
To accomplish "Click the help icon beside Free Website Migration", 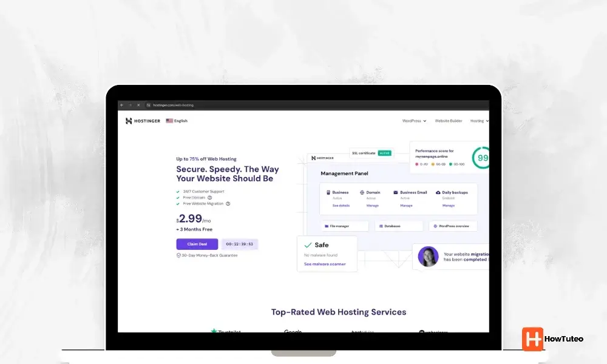I will tap(228, 204).
